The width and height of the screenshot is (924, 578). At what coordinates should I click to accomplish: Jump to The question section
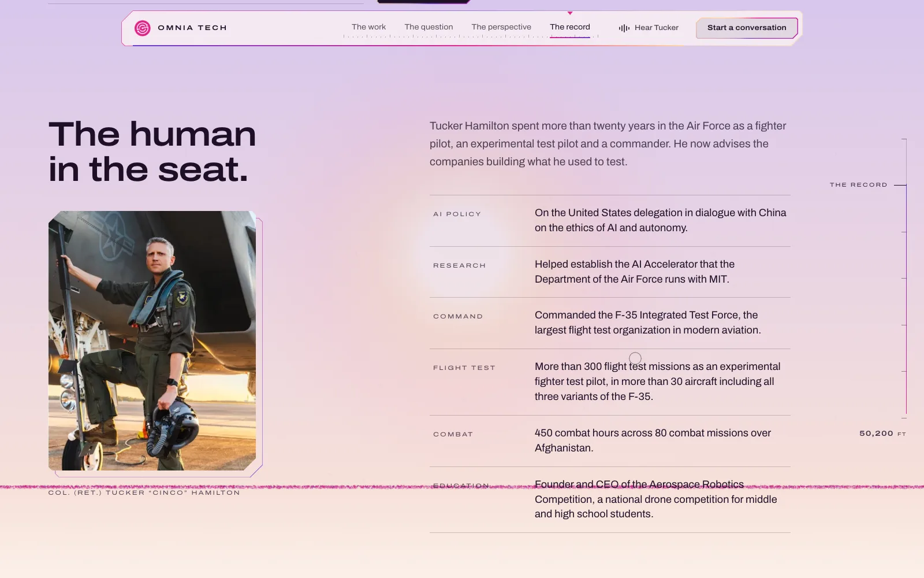[429, 27]
